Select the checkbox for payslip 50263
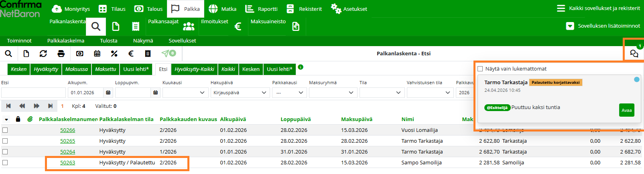 [x=5, y=162]
